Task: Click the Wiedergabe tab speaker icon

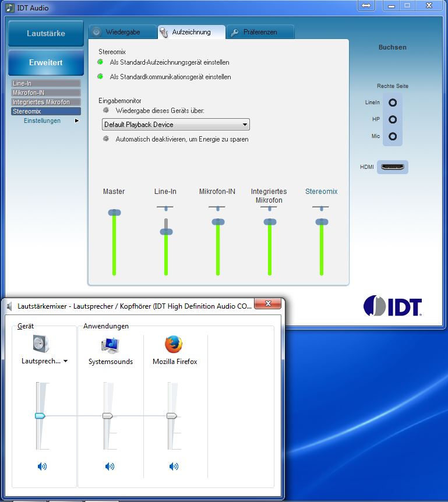Action: tap(96, 32)
